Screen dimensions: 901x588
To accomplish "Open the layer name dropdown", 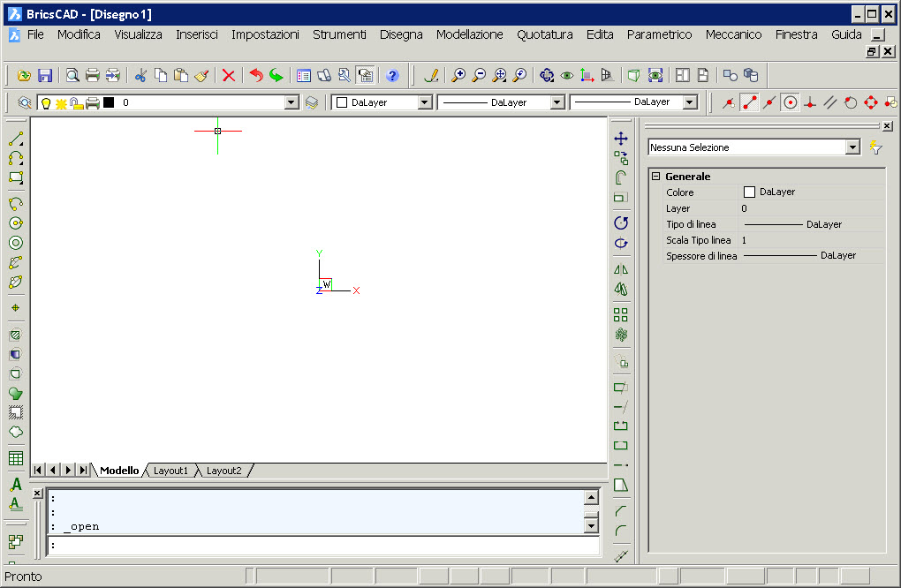I will (x=292, y=103).
